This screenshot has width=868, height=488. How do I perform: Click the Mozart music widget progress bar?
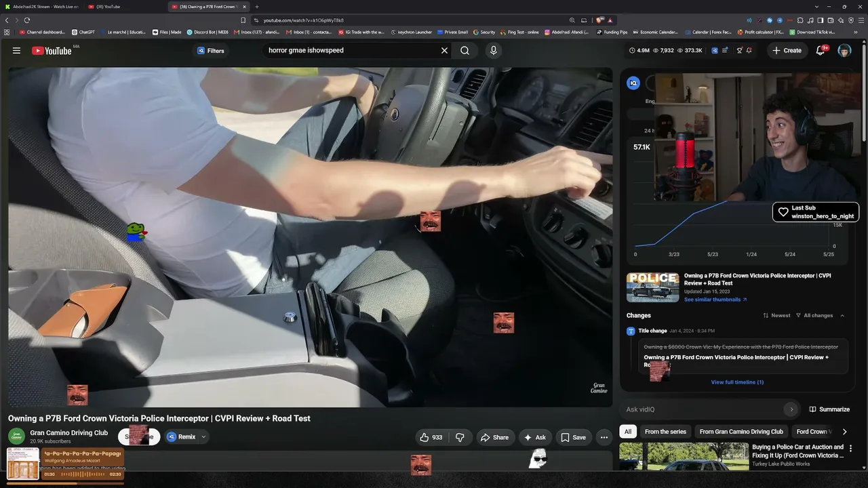pos(65,483)
